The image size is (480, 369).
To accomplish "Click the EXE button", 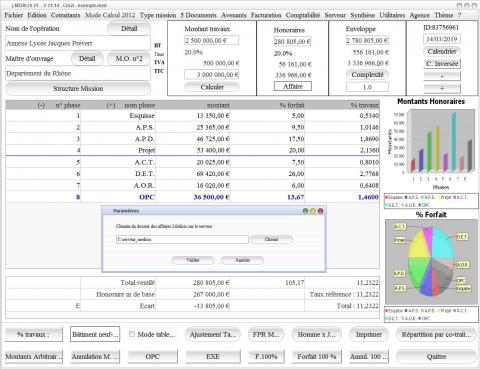I will pos(213,356).
